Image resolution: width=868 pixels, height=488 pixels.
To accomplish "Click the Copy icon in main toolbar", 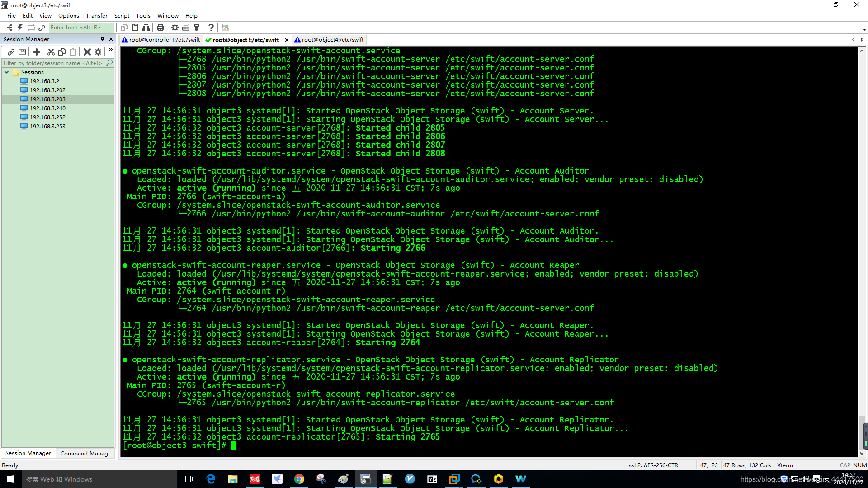I will [124, 28].
